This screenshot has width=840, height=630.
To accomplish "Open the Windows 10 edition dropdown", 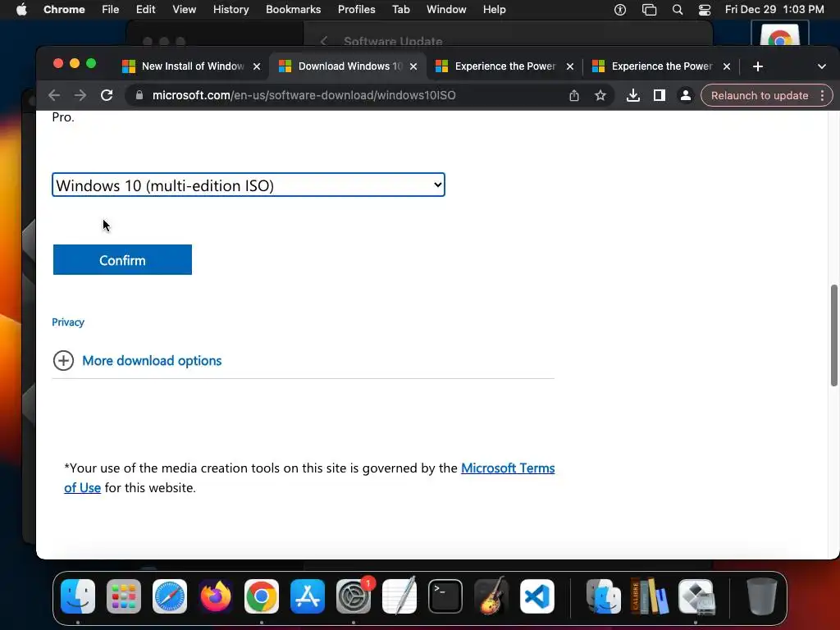I will (249, 185).
